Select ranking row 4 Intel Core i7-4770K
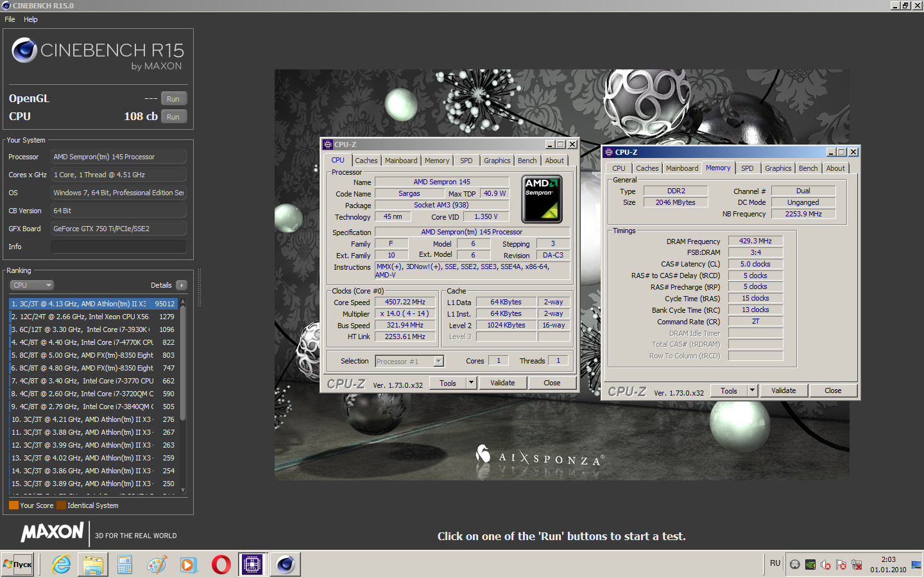This screenshot has height=578, width=924. tap(93, 342)
